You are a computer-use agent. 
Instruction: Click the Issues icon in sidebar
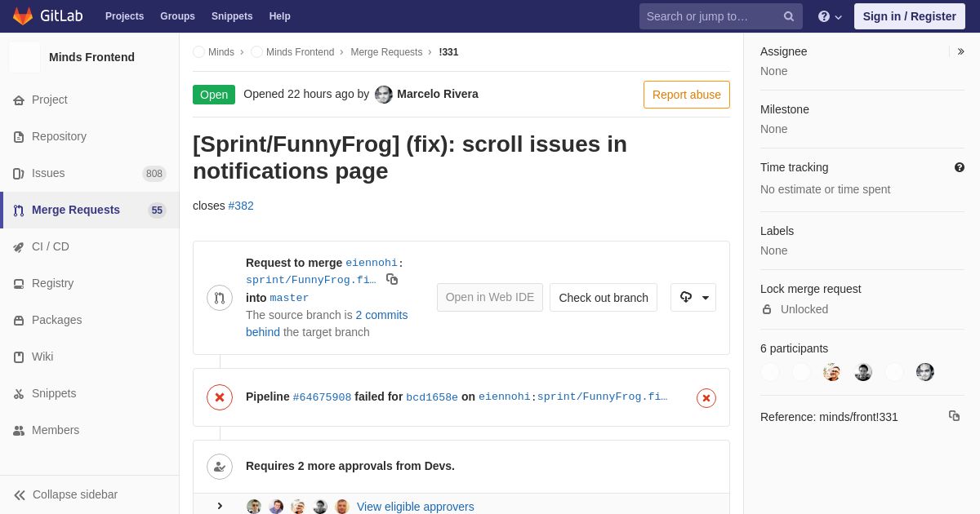coord(19,174)
